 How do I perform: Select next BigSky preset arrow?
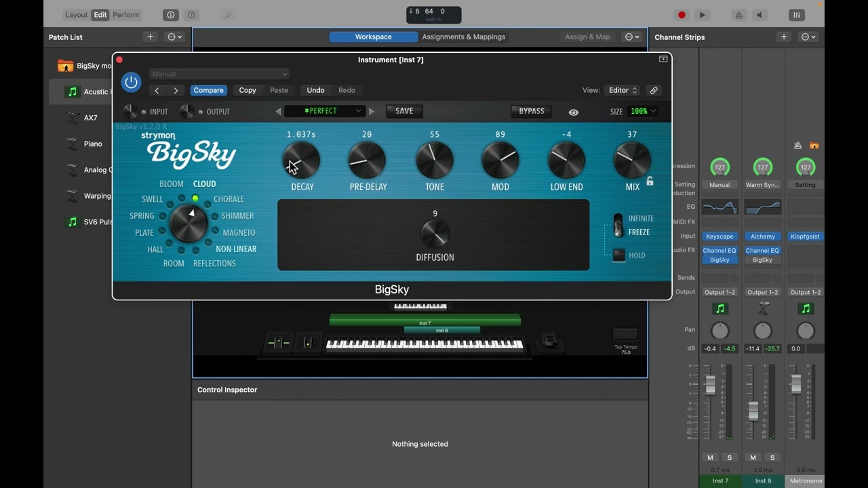coord(371,112)
